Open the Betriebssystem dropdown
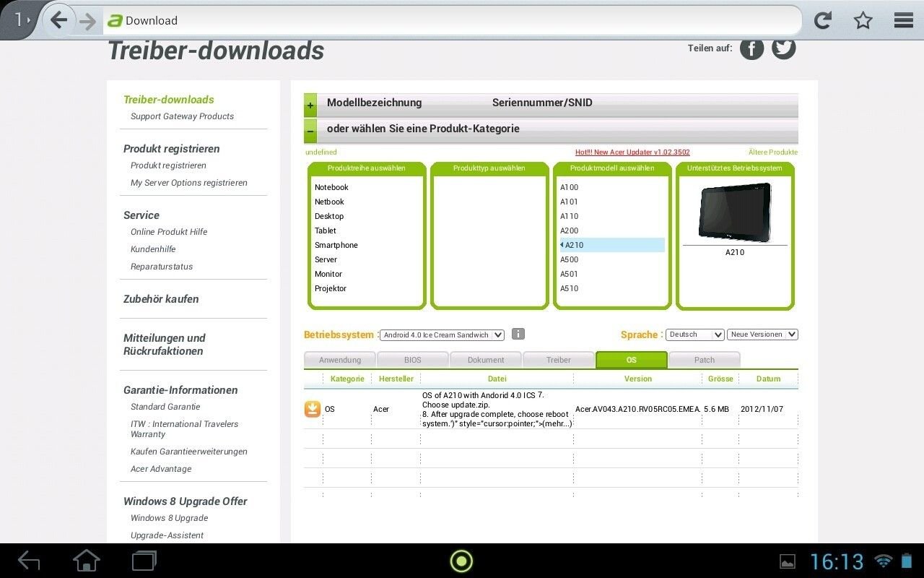This screenshot has width=924, height=578. [442, 335]
